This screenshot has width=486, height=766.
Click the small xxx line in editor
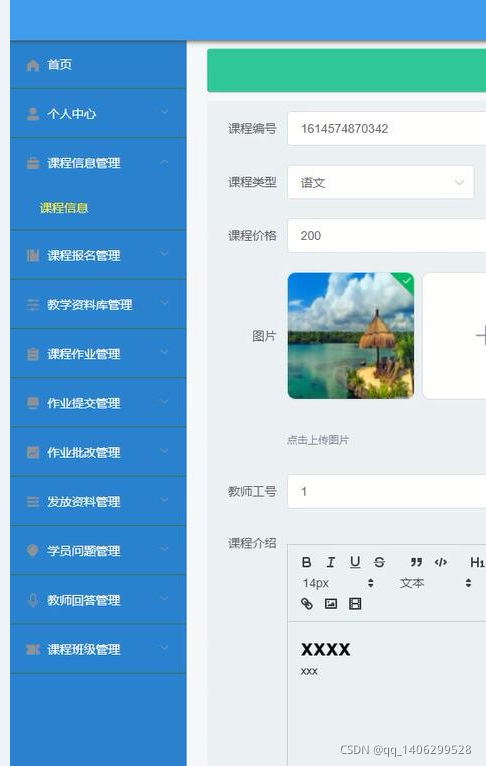point(309,671)
